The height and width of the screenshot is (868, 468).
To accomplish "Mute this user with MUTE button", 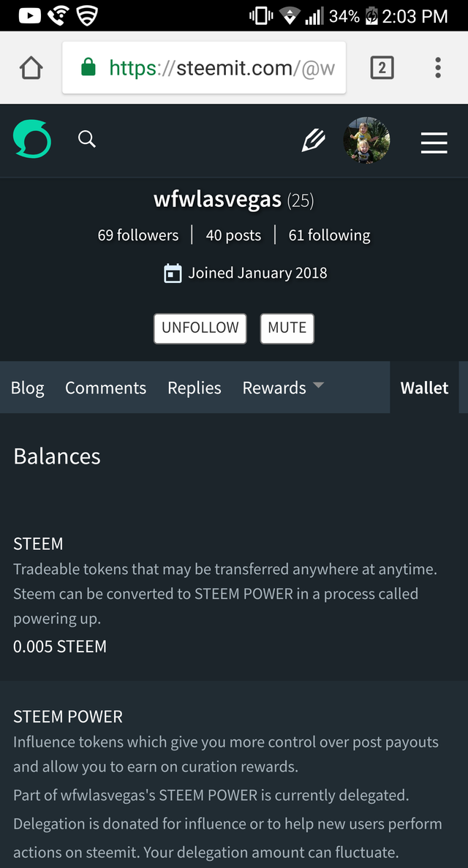I will (287, 328).
